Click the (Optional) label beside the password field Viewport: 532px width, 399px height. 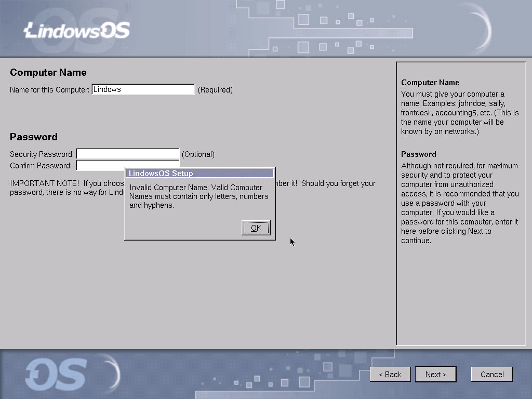198,154
